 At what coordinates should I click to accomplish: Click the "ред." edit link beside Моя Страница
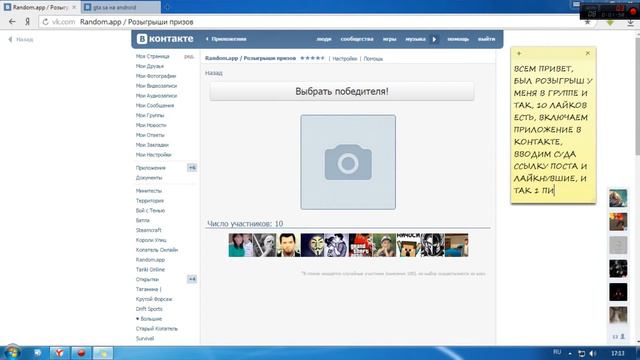coord(189,56)
